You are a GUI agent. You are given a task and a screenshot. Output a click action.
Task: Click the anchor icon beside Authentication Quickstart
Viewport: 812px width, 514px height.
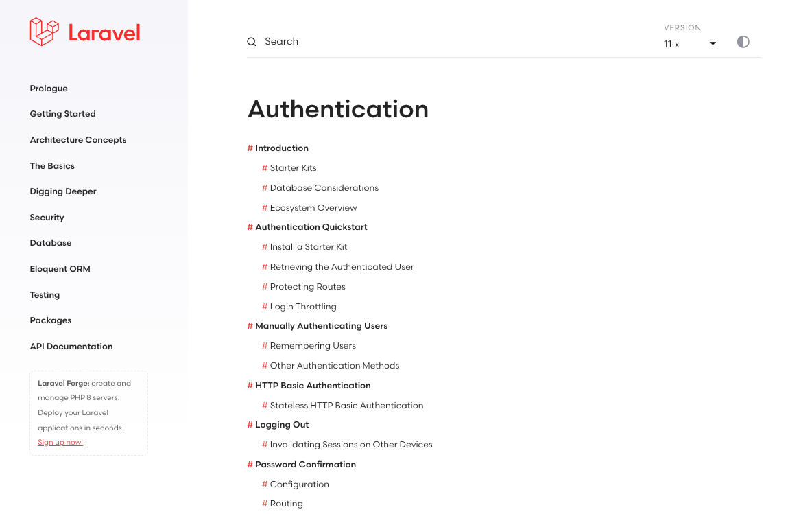tap(249, 226)
